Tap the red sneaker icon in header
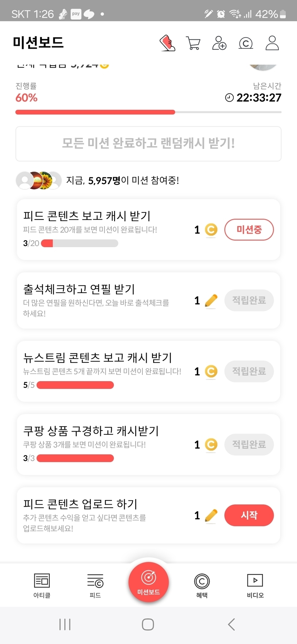This screenshot has height=644, width=297. pyautogui.click(x=167, y=43)
